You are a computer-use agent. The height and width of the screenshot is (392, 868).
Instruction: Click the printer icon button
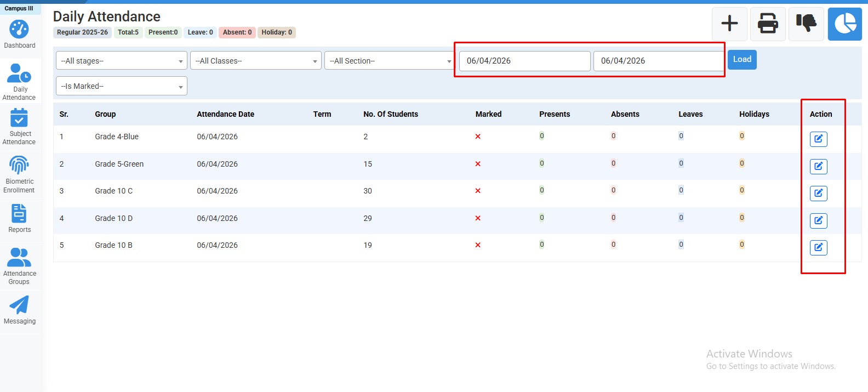768,24
